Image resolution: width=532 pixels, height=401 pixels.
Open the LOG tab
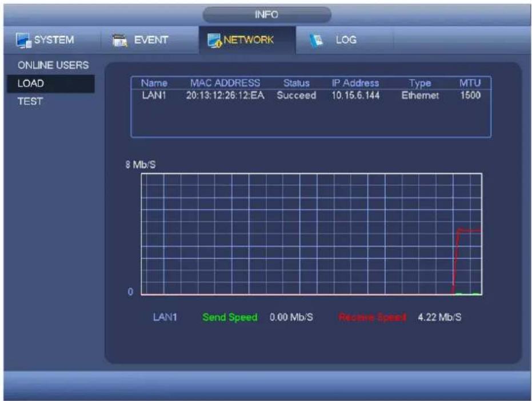click(x=345, y=41)
